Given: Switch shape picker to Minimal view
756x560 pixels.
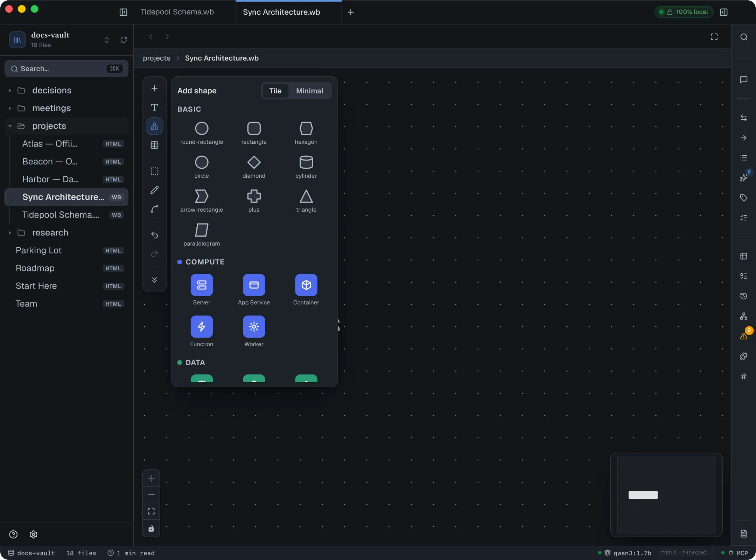Looking at the screenshot, I should tap(310, 91).
